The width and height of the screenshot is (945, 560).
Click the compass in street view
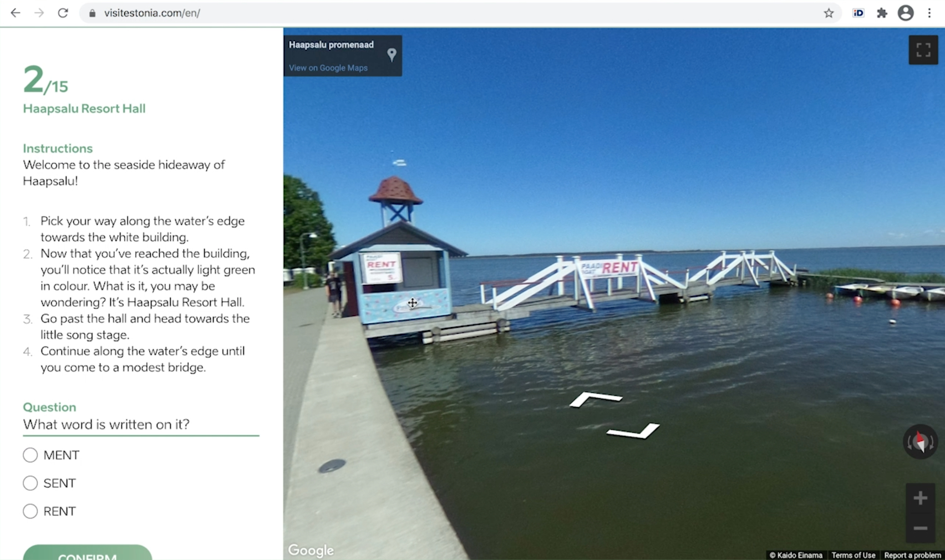[x=921, y=442]
